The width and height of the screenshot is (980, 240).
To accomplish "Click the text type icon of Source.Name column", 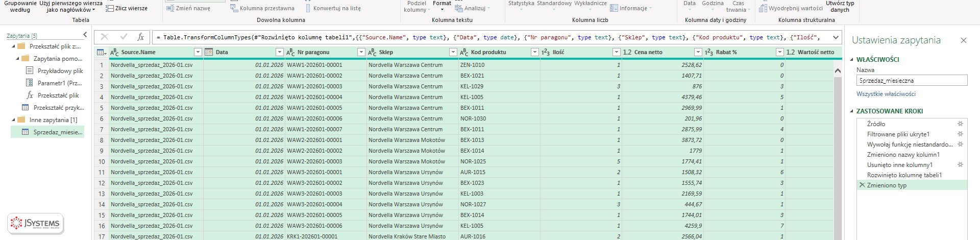I will [115, 52].
